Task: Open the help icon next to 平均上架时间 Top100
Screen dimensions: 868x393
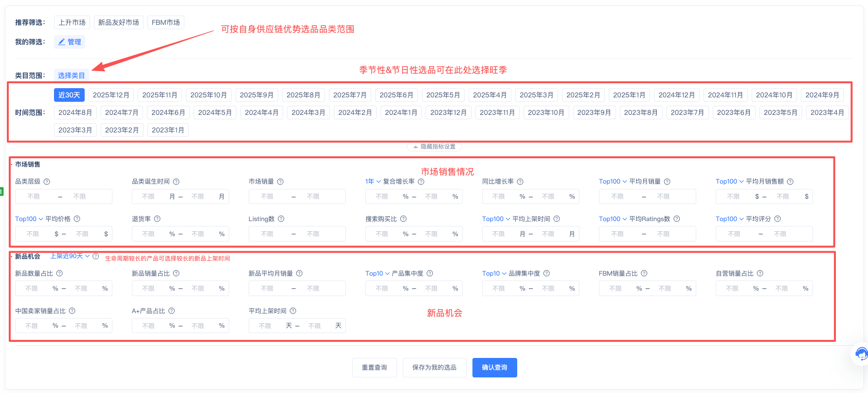Action: (557, 219)
